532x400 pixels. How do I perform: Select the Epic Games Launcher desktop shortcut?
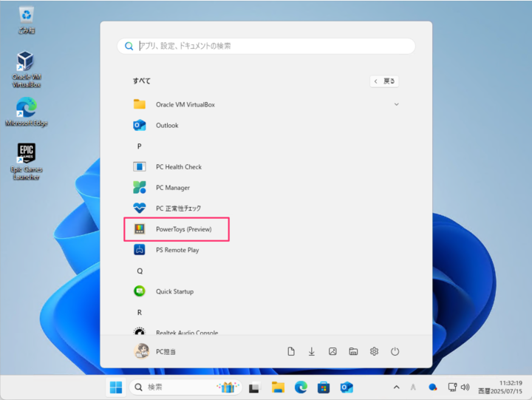(26, 161)
